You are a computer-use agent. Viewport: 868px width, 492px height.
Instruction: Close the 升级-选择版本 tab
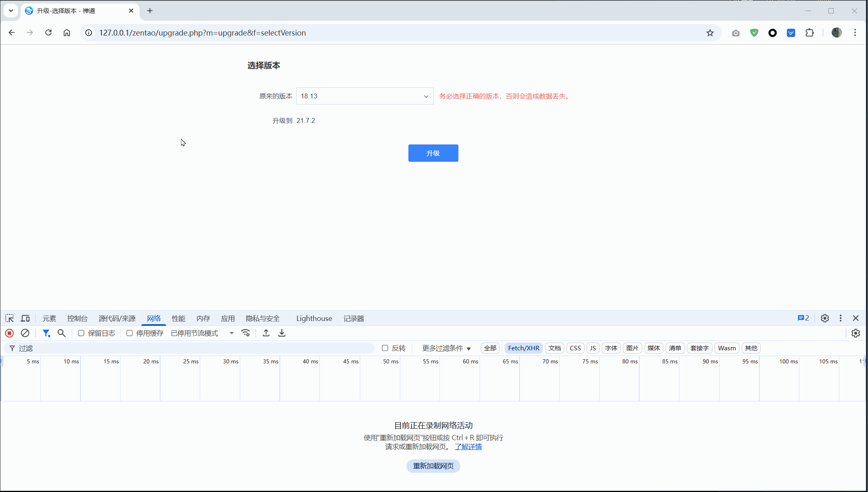tap(131, 11)
